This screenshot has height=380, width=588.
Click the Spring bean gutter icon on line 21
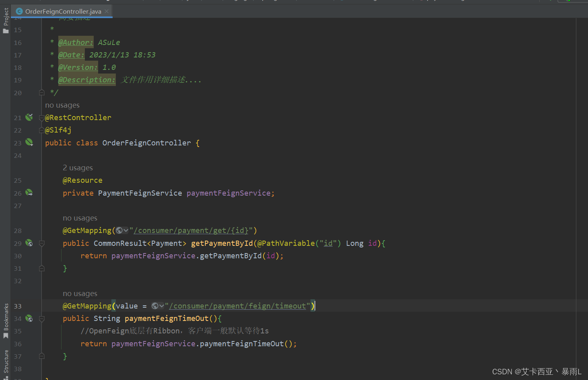pos(29,117)
